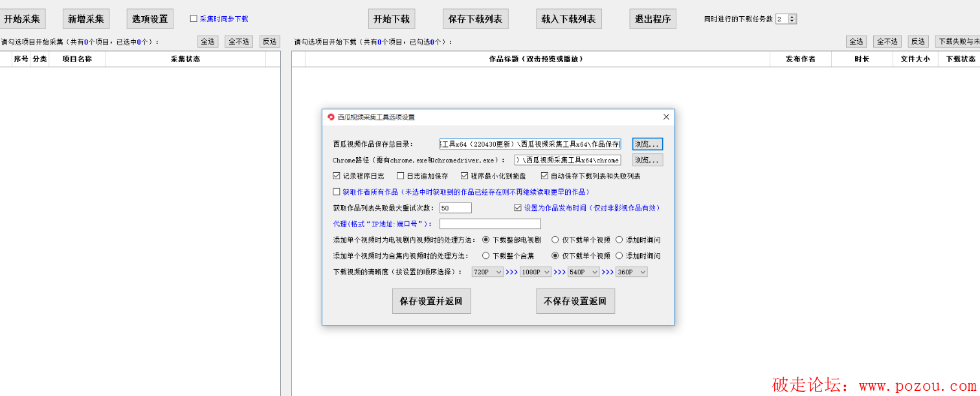Viewport: 980px width, 396px height.
Task: Click the 下载状态 column header
Action: click(959, 59)
